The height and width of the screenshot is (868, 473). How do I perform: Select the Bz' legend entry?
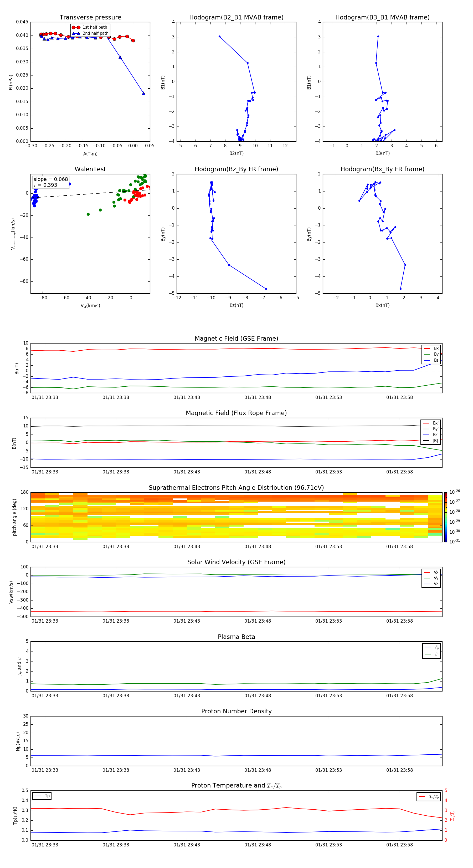point(431,435)
